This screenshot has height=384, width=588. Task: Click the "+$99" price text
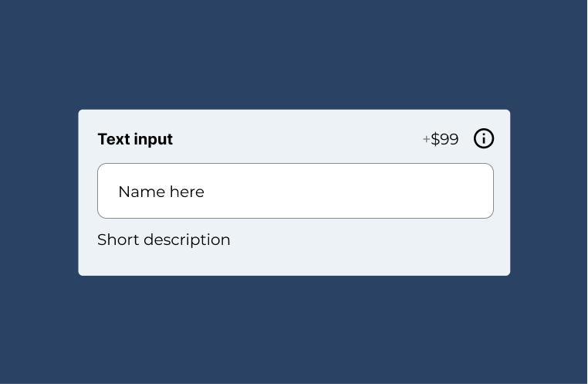(x=441, y=139)
